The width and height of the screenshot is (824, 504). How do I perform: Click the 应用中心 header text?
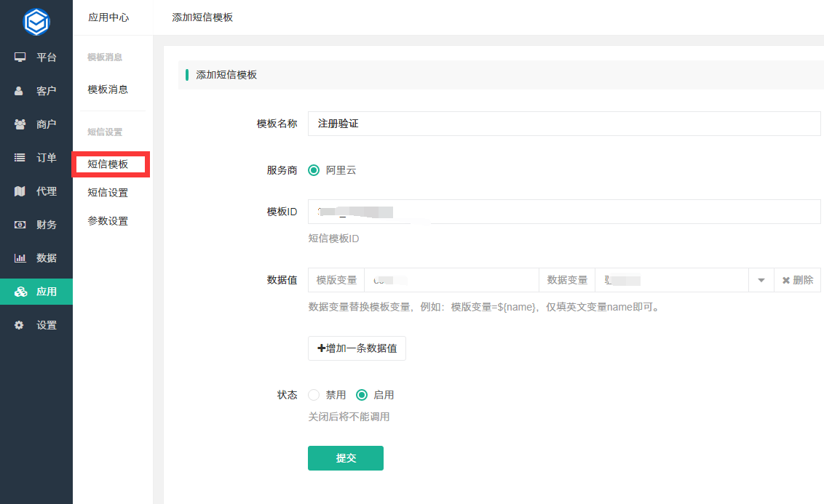[108, 17]
